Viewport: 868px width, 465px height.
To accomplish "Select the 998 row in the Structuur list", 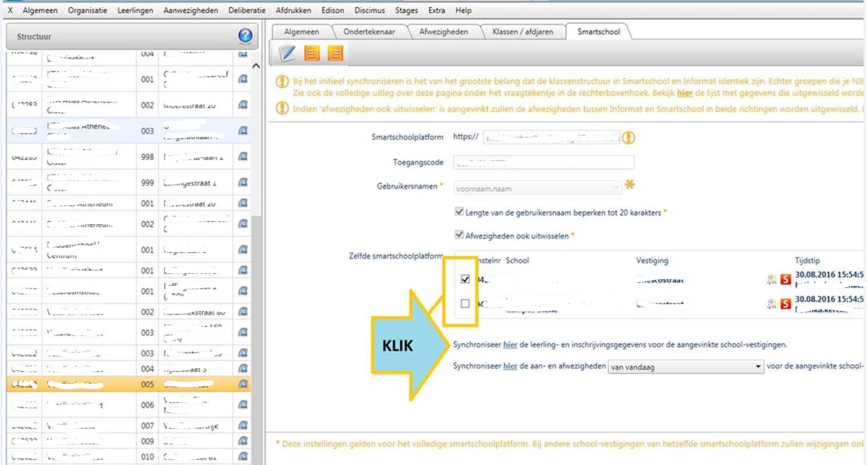I will (129, 157).
